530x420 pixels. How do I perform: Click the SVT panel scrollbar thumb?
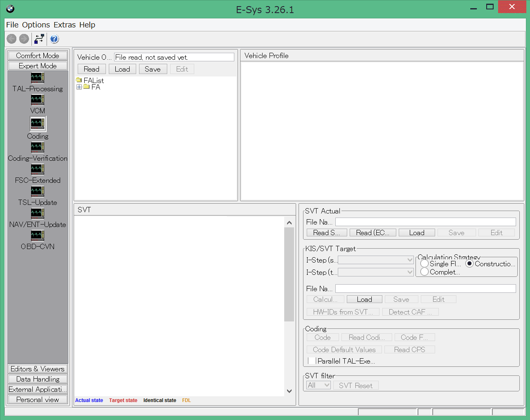289,274
